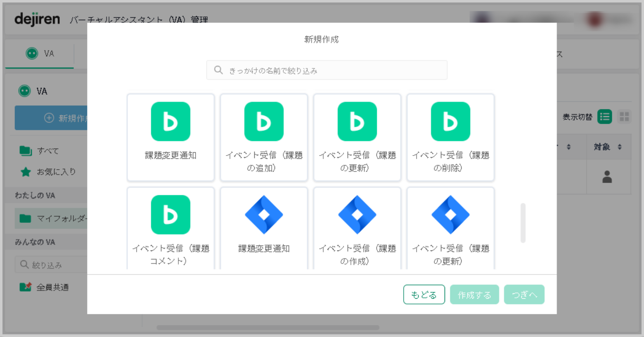Click the 新規作成 button in sidebar

pos(51,118)
